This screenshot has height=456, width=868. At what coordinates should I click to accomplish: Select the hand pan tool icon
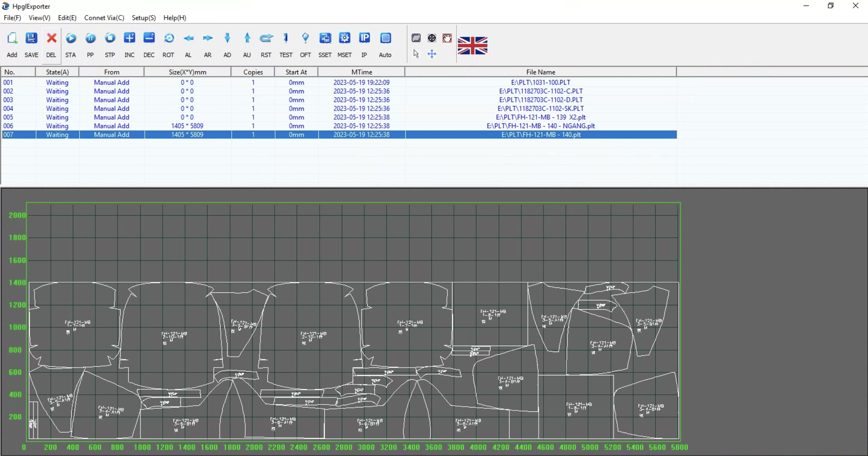[x=447, y=38]
